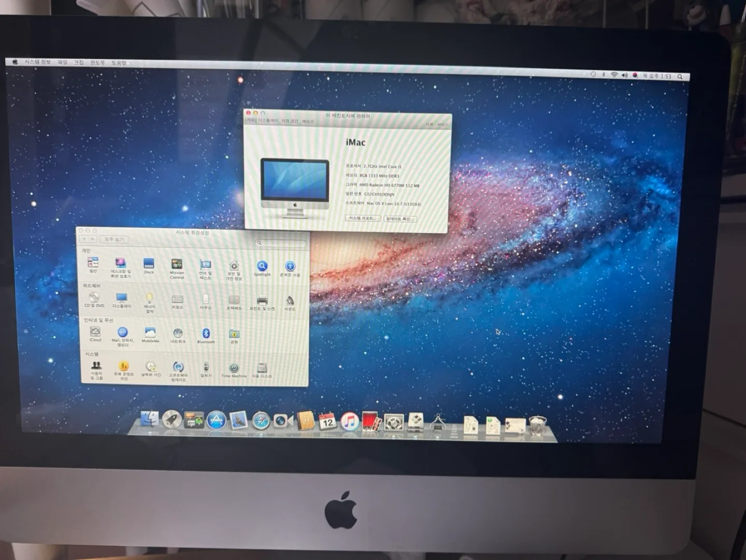Focus the System Preferences search field

tap(281, 242)
